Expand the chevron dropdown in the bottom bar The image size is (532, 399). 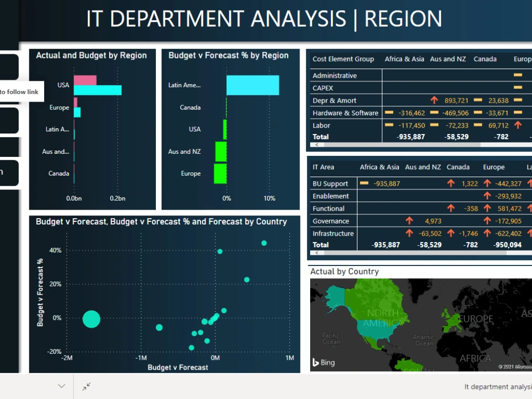point(61,386)
